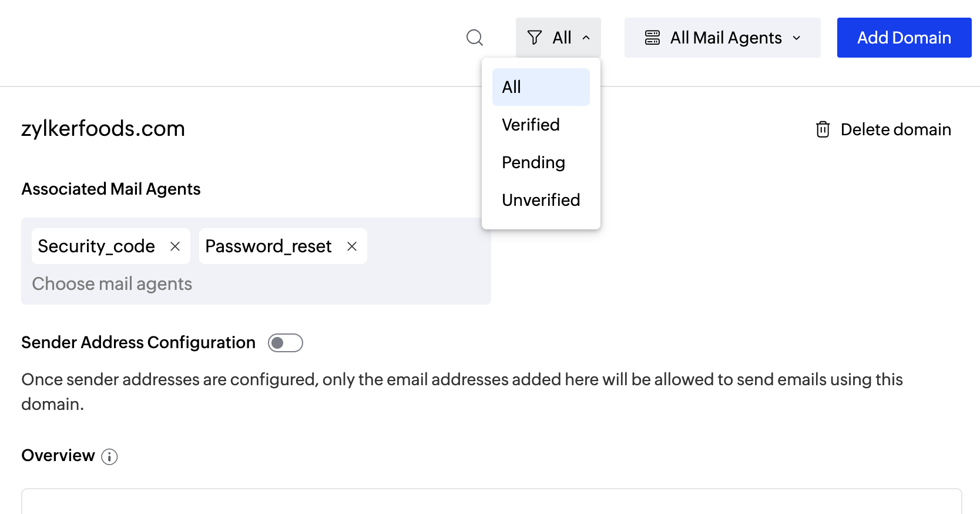The width and height of the screenshot is (980, 514).
Task: Expand the All Mail Agents dropdown
Action: tap(797, 38)
